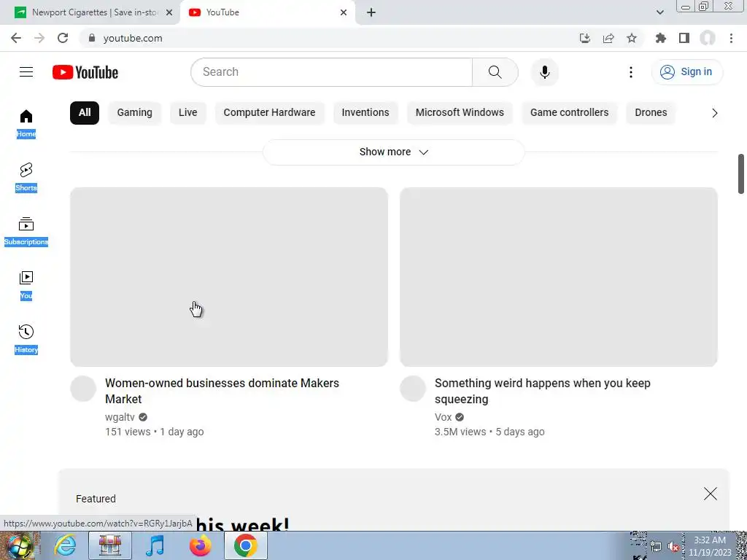The width and height of the screenshot is (747, 560).
Task: Click browser back arrow
Action: pos(16,38)
